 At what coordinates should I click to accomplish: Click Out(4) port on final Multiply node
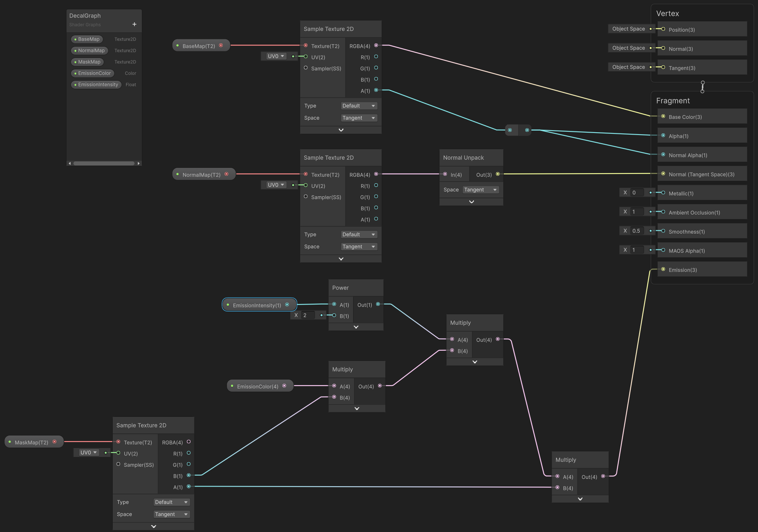point(603,476)
